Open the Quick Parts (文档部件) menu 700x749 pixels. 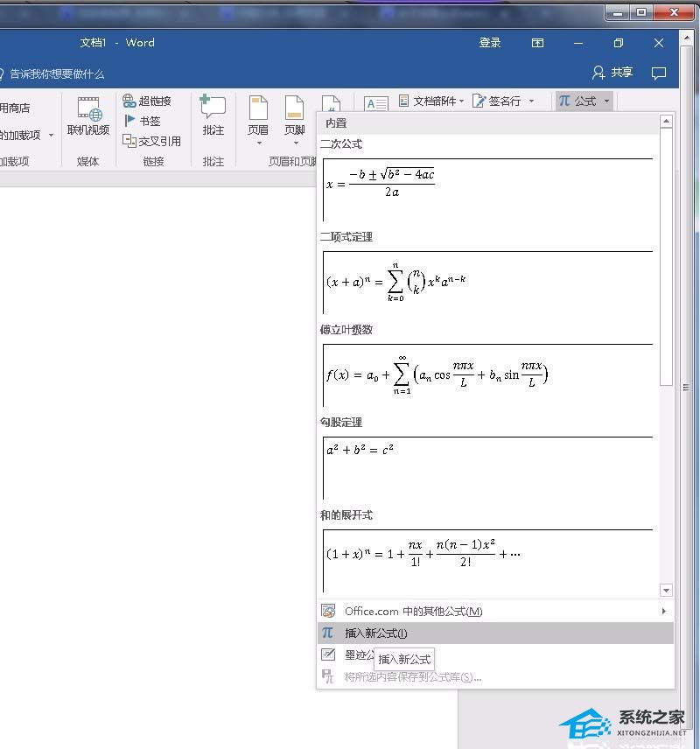coord(431,101)
